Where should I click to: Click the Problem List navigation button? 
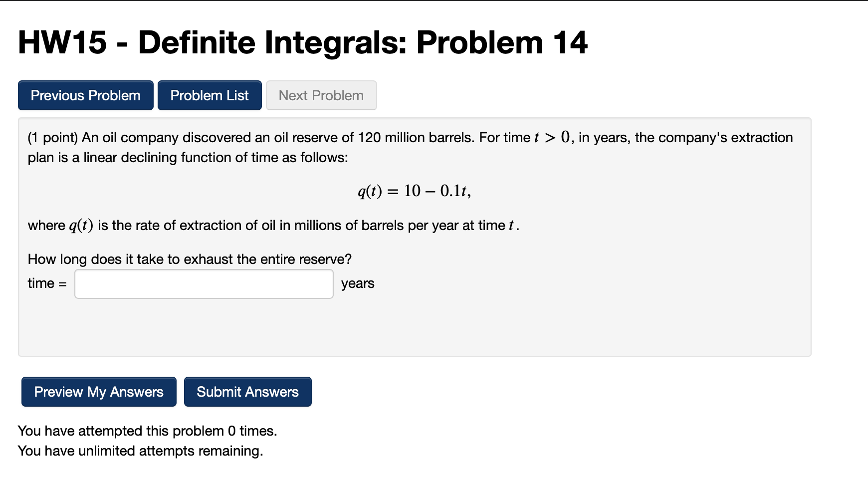click(209, 95)
